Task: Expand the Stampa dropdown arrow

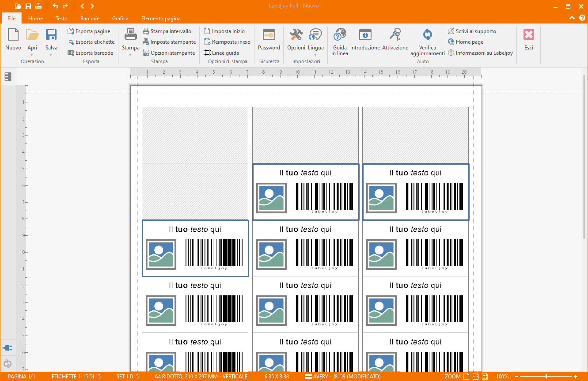Action: click(x=130, y=55)
